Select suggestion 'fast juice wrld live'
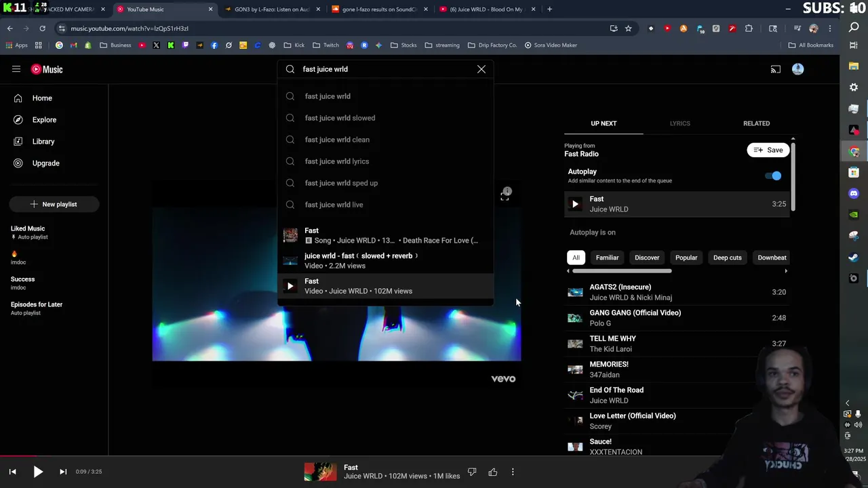868x488 pixels. pos(385,205)
